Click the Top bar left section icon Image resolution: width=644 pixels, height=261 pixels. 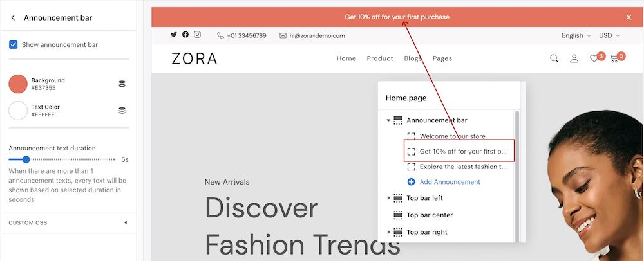click(x=397, y=198)
